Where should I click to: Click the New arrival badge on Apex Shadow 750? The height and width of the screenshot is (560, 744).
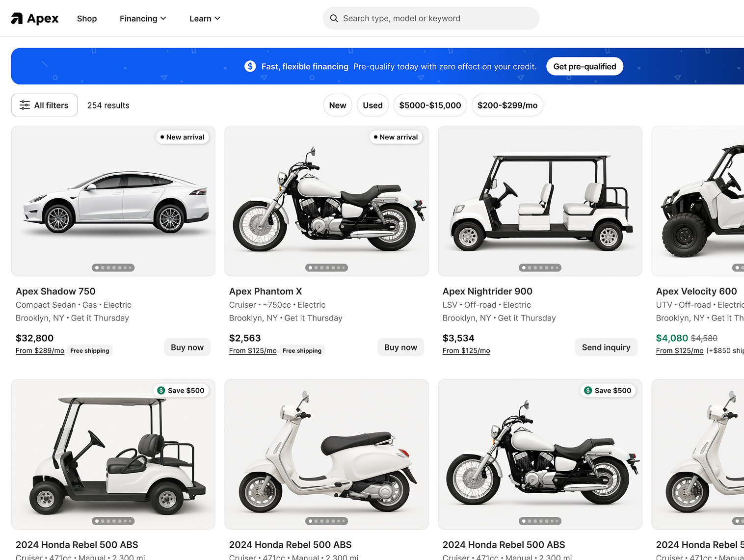pyautogui.click(x=183, y=137)
